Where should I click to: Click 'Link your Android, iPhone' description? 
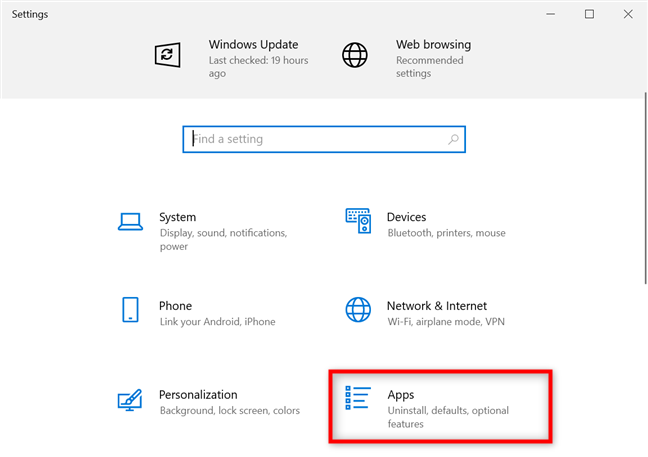point(217,322)
